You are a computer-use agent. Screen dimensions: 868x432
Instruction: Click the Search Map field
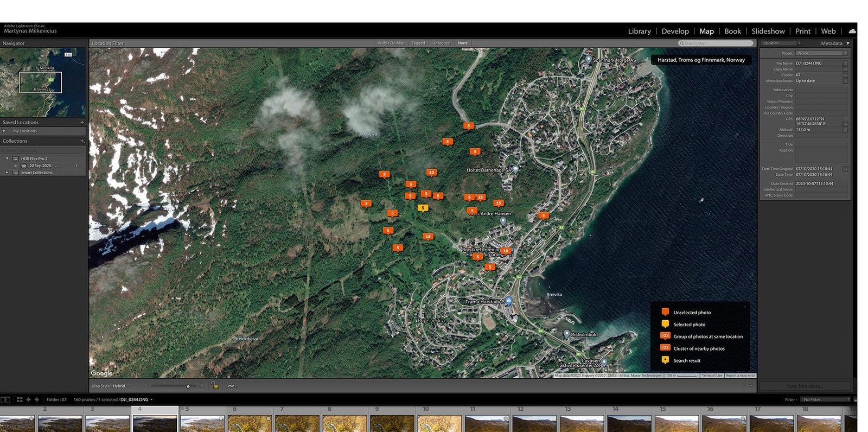716,43
